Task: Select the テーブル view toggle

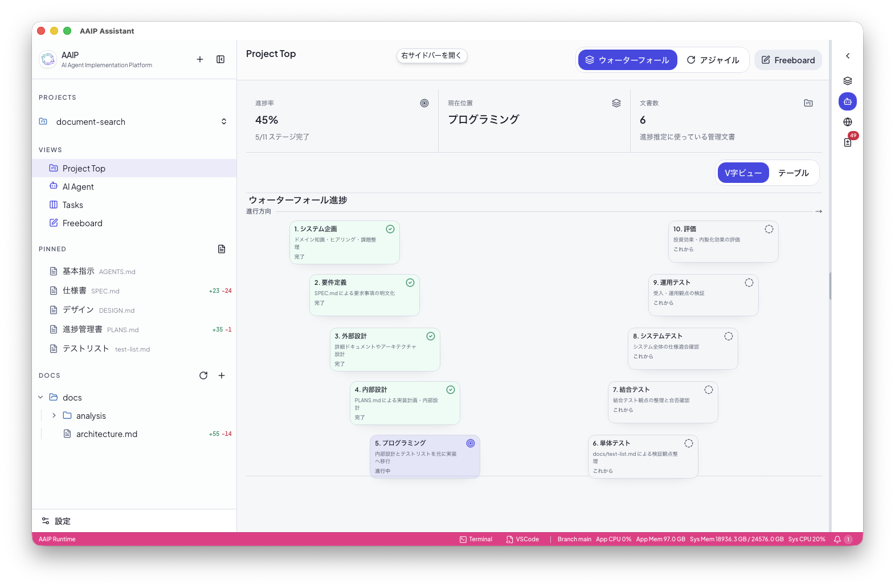Action: [x=794, y=173]
